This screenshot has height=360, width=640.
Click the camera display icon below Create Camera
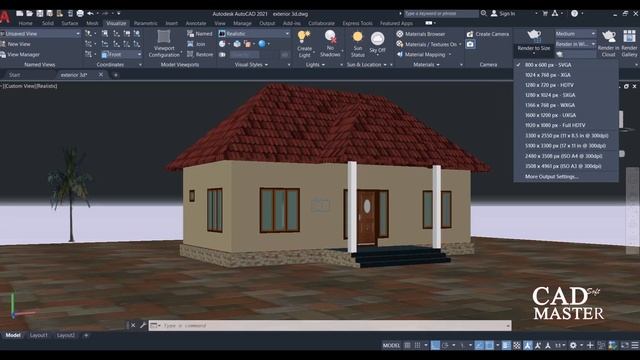(x=470, y=44)
